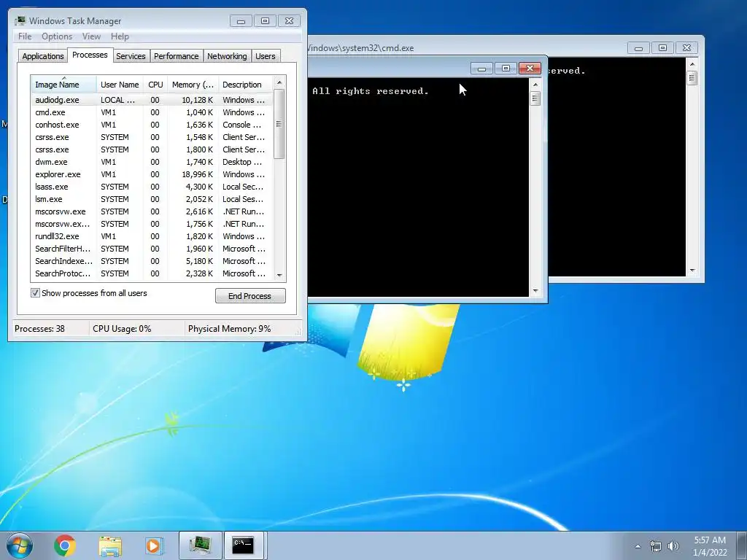Maximize the front command prompt window
The height and width of the screenshot is (560, 747).
coord(506,69)
